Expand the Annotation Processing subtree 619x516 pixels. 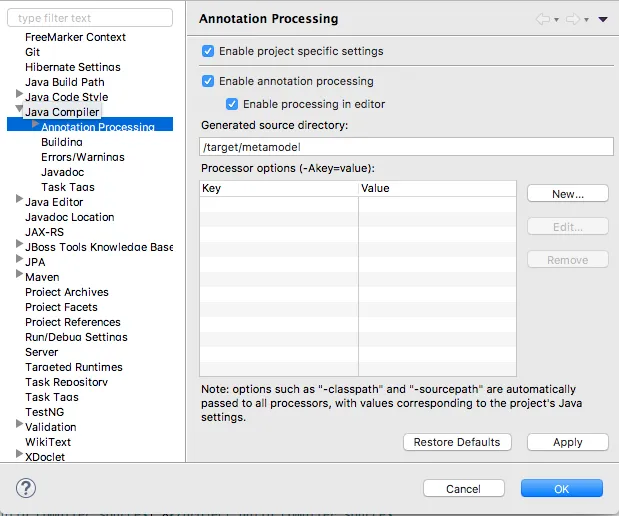click(35, 125)
